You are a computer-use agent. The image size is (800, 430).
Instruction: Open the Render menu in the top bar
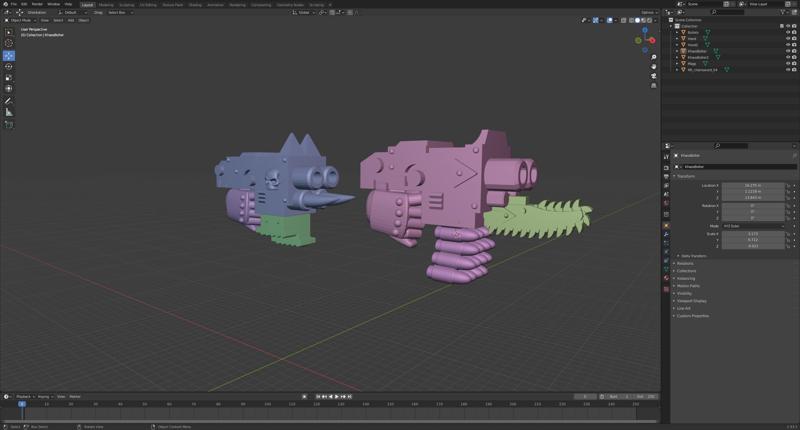[x=38, y=4]
